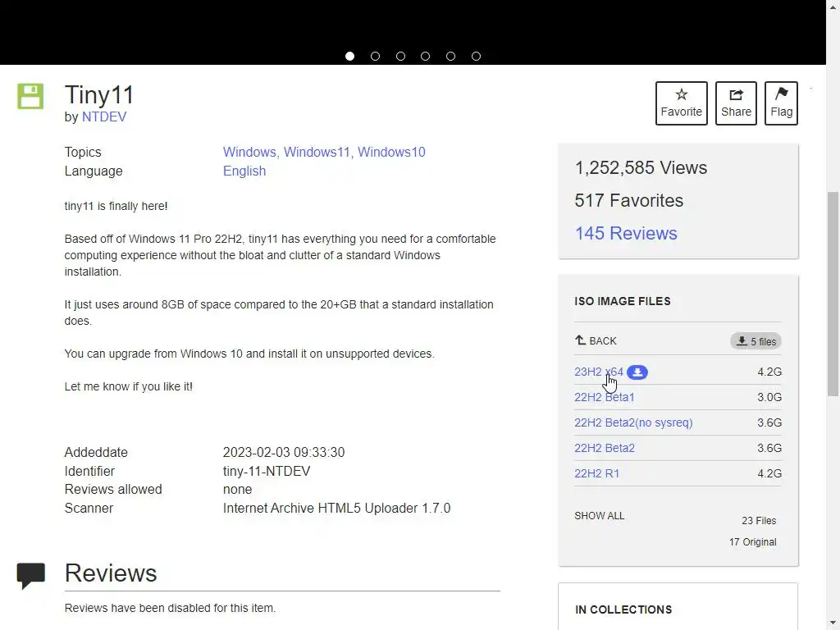Click the 4.2G size of 23H2 x64
840x630 pixels.
pos(769,372)
